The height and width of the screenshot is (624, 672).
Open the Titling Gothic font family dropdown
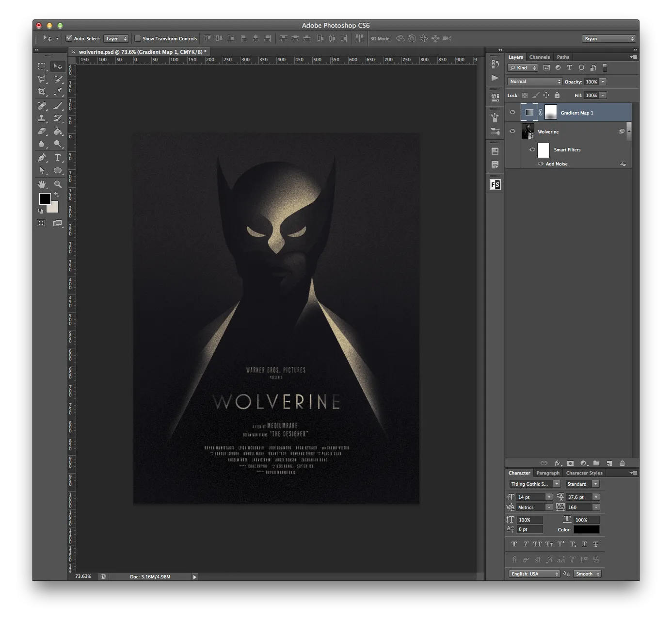pyautogui.click(x=535, y=484)
